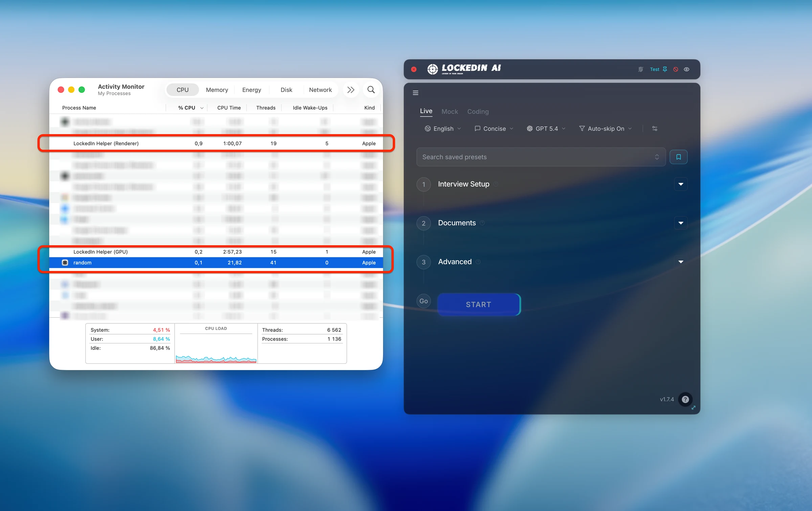
Task: Click the System 4,51 % value
Action: (161, 330)
